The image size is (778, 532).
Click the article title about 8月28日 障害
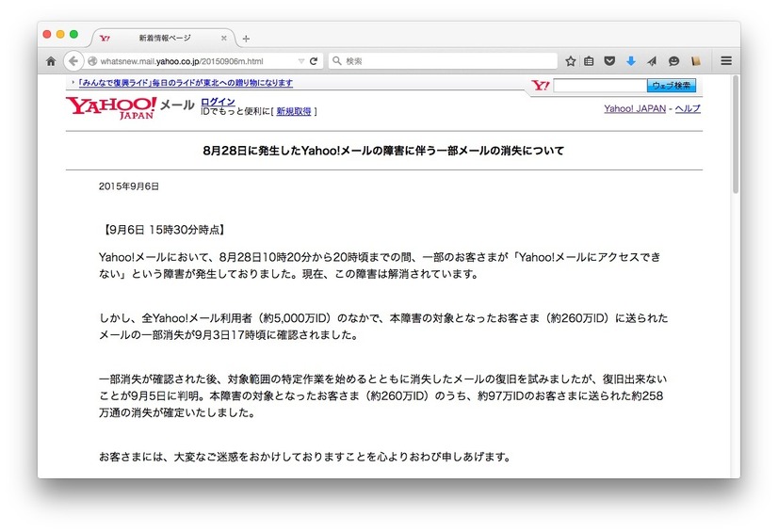click(x=383, y=151)
